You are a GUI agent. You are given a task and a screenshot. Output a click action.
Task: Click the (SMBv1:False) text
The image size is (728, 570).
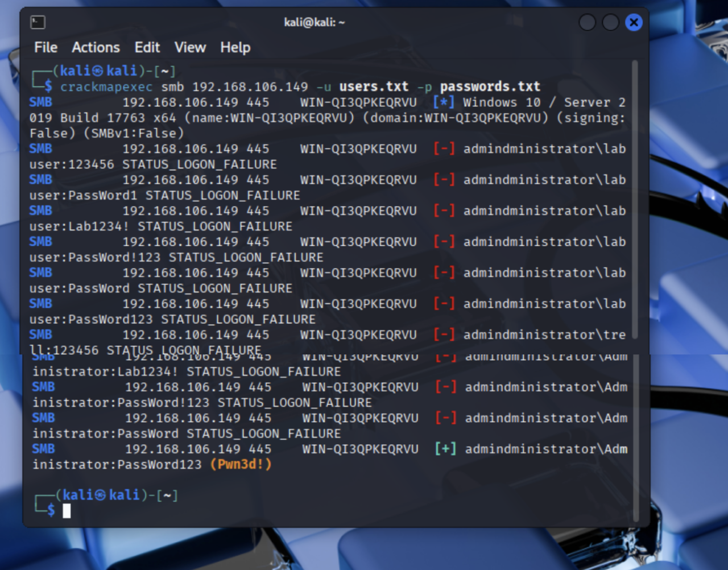click(134, 133)
